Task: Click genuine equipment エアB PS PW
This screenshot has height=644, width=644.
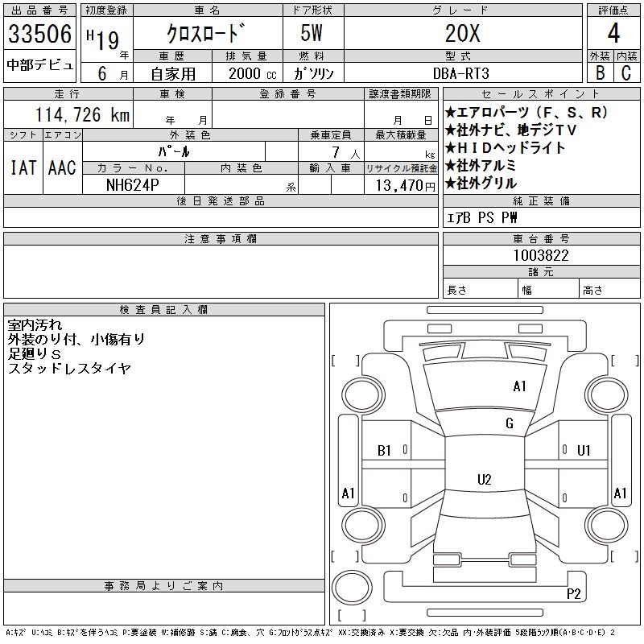Action: tap(482, 217)
